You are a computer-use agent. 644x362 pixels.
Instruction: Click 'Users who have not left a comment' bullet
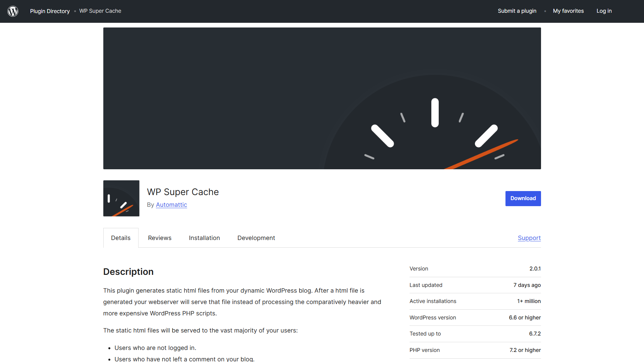pos(184,359)
